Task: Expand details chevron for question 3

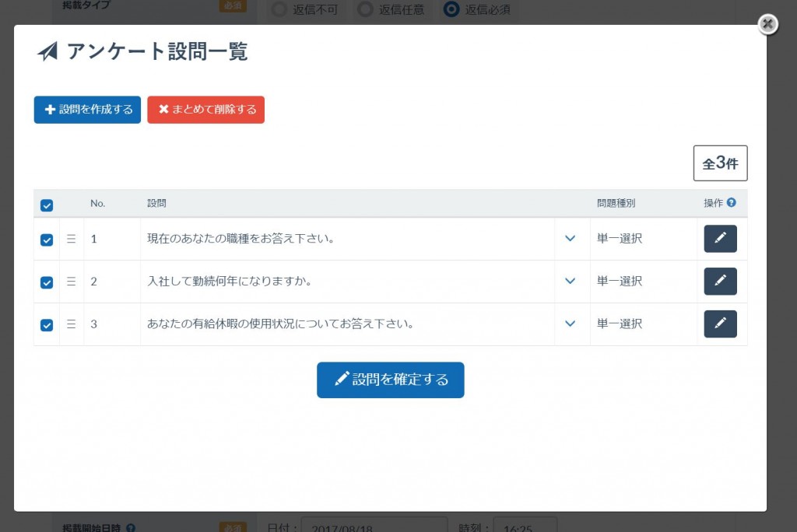Action: click(x=571, y=324)
